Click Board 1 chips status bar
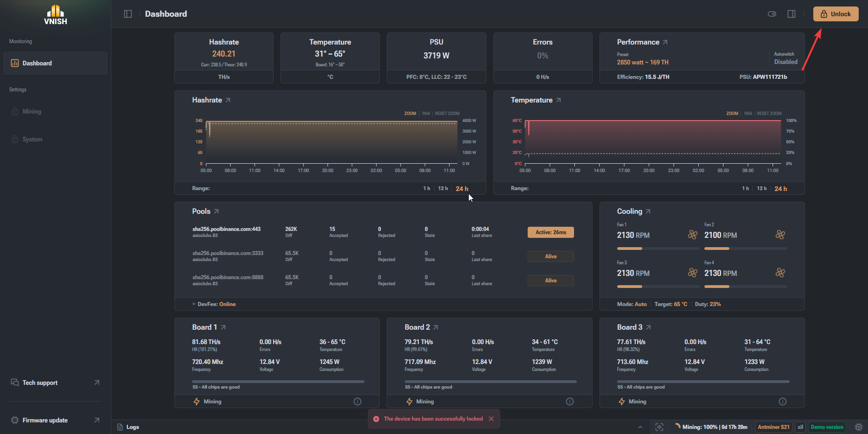The image size is (868, 434). 278,382
